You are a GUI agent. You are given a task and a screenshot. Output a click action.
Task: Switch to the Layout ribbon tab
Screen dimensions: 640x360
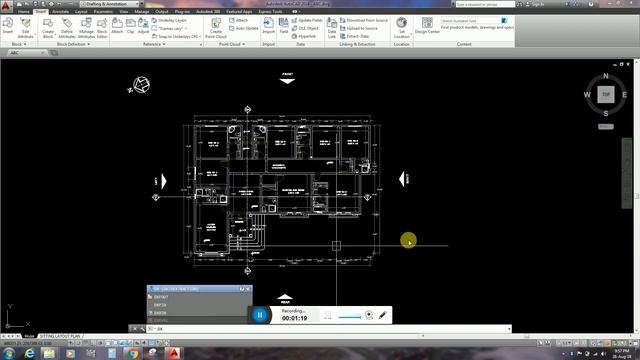point(81,11)
